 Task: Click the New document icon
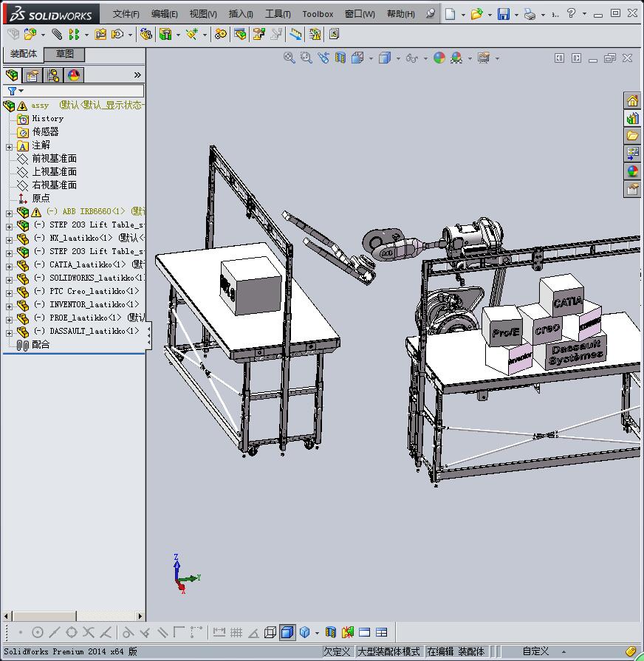point(450,14)
